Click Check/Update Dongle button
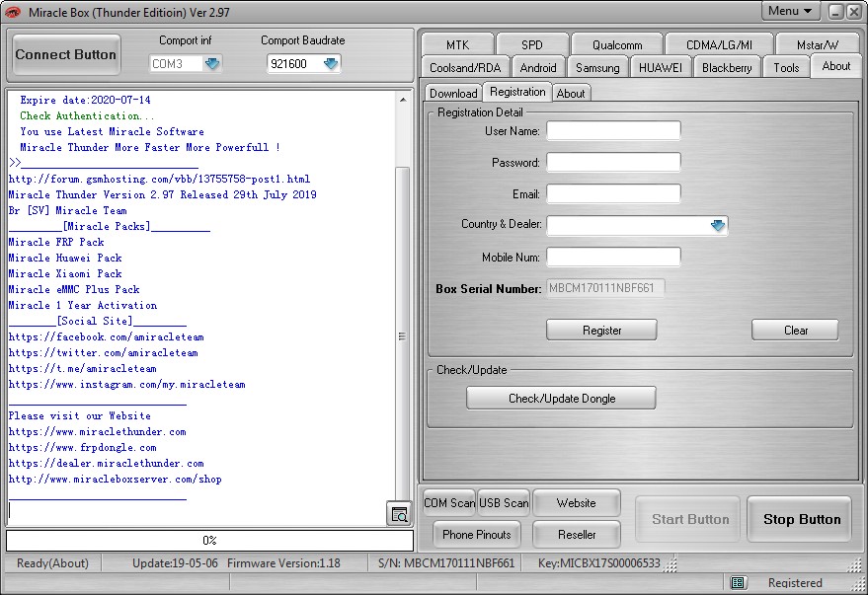This screenshot has width=868, height=595. [562, 398]
